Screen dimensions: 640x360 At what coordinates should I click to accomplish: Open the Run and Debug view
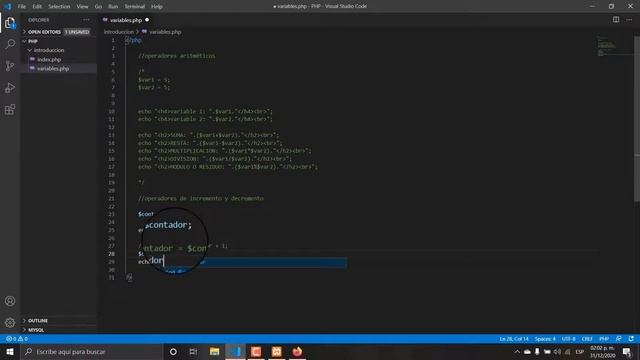pos(10,88)
